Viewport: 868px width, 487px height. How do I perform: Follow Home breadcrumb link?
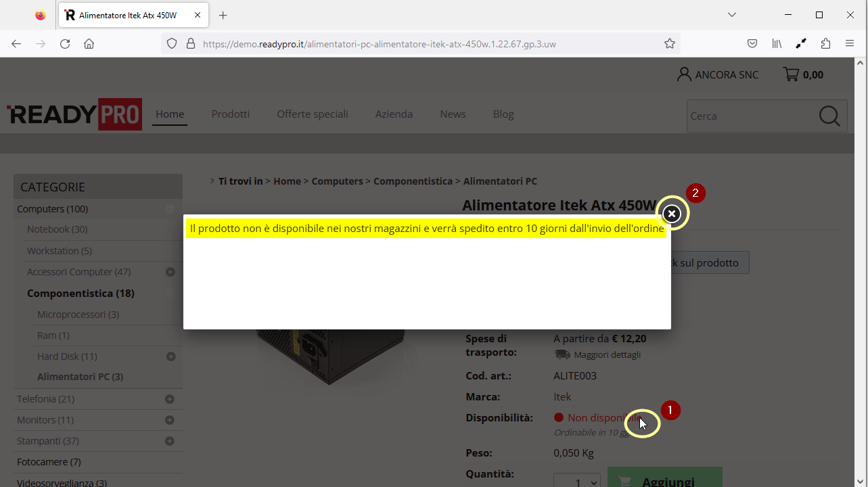point(287,181)
